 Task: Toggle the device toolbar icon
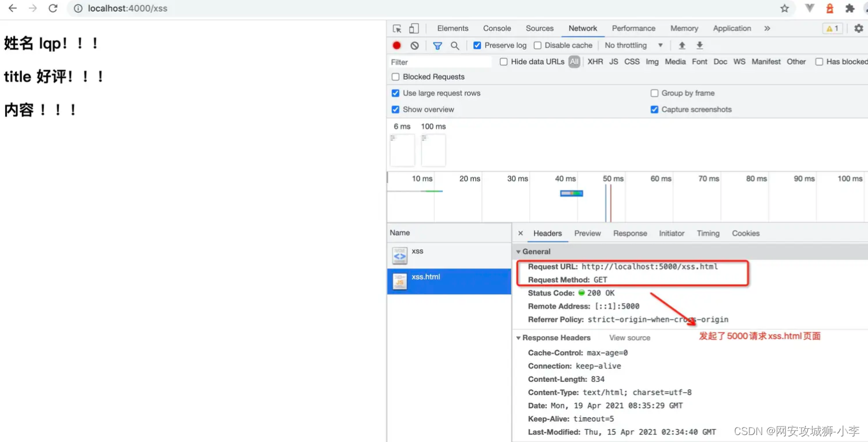tap(414, 28)
